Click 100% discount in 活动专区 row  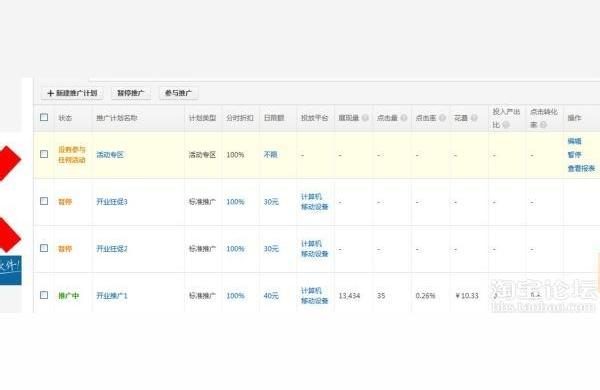pyautogui.click(x=235, y=155)
